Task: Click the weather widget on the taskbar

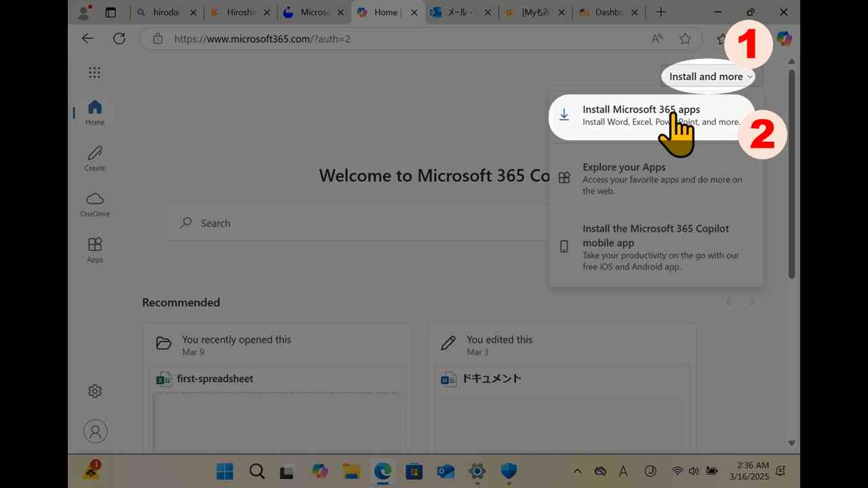Action: point(92,470)
